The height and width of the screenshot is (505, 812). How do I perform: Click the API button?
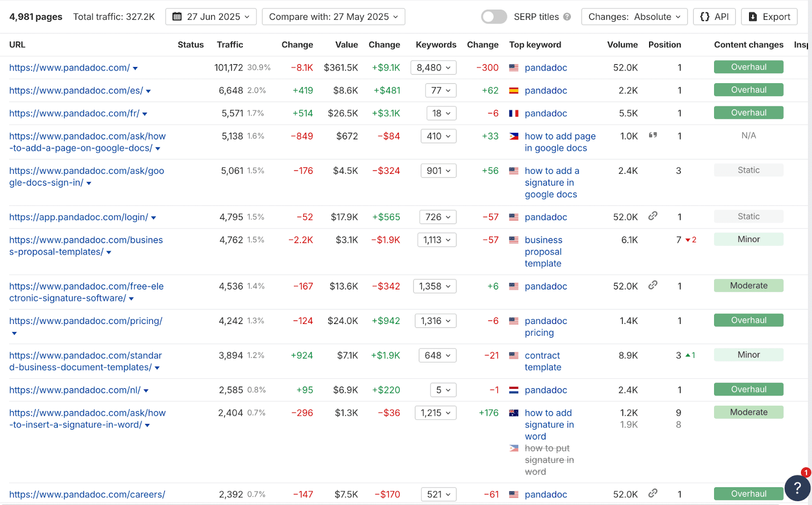click(714, 17)
